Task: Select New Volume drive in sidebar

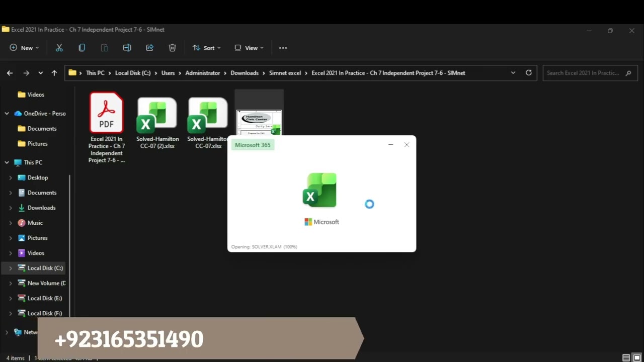Action: pos(42,283)
